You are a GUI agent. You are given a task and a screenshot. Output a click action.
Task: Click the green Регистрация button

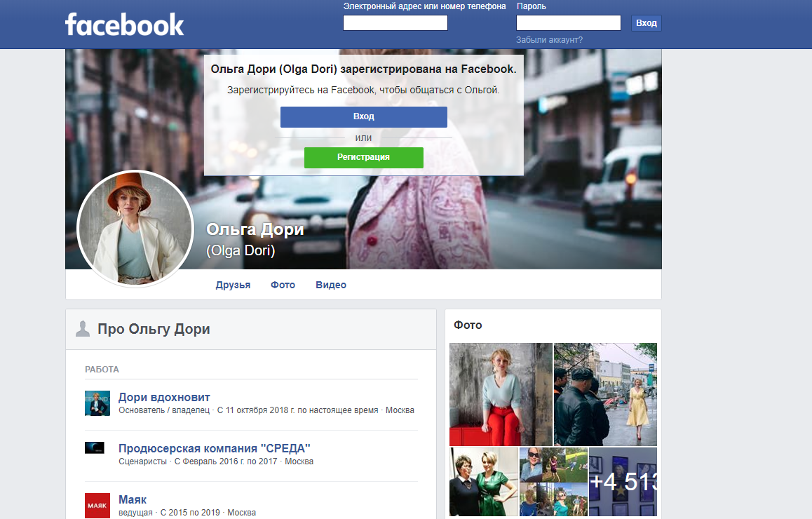(x=363, y=158)
